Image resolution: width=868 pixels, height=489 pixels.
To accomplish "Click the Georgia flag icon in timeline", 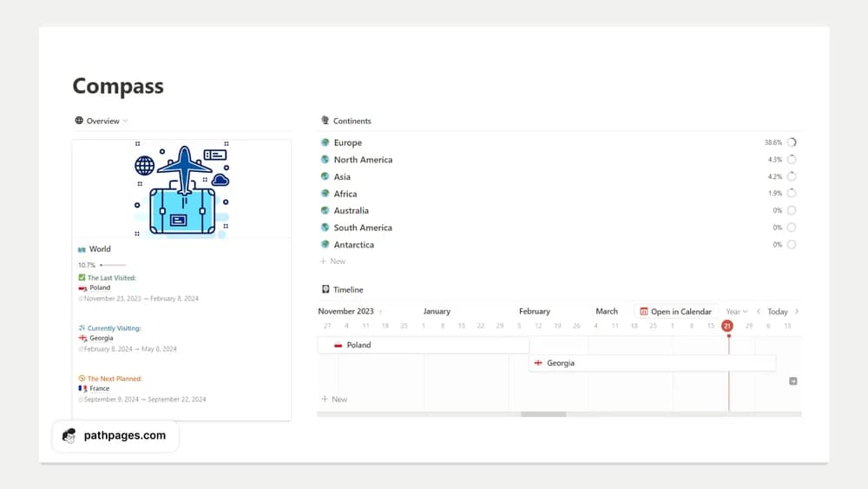I will click(538, 363).
